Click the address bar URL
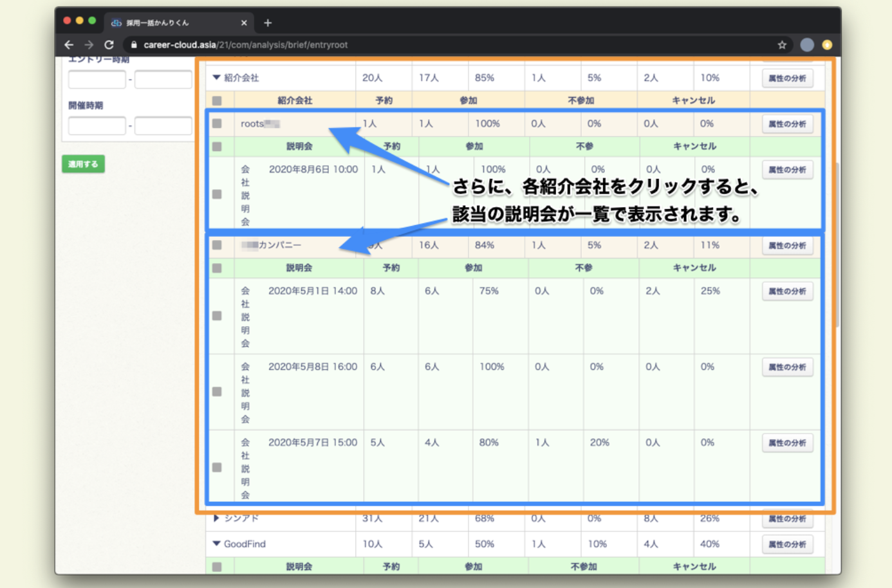The height and width of the screenshot is (588, 892). coord(245,45)
